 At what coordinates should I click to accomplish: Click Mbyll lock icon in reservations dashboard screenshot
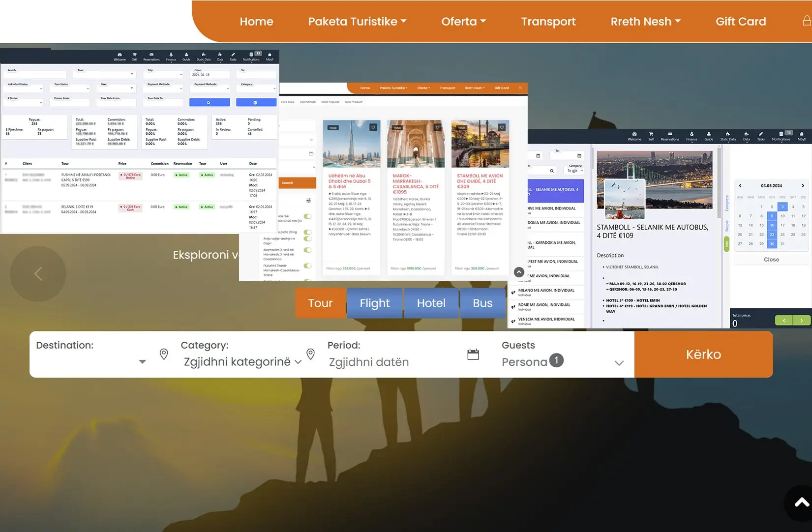270,57
